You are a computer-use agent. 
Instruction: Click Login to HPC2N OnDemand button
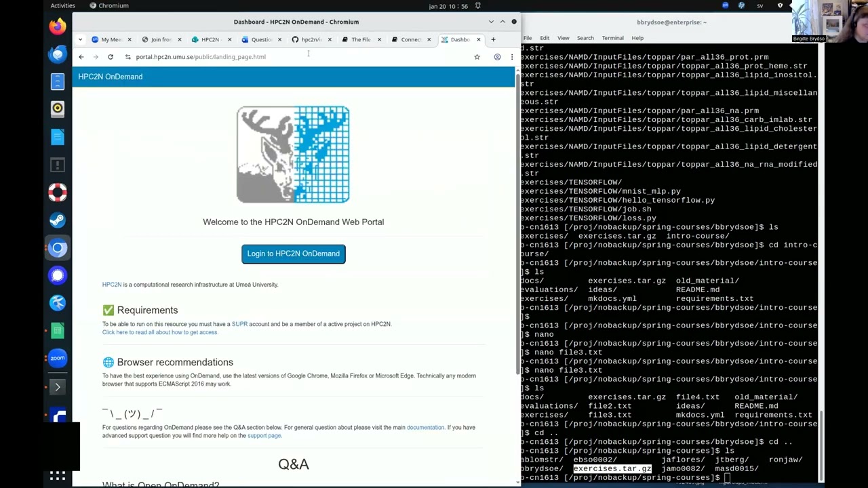tap(294, 253)
